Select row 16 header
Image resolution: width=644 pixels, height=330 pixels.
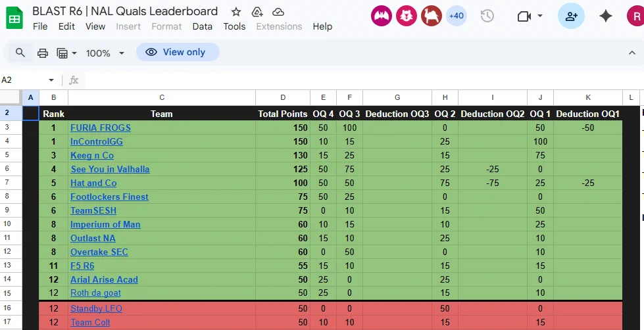coord(11,308)
